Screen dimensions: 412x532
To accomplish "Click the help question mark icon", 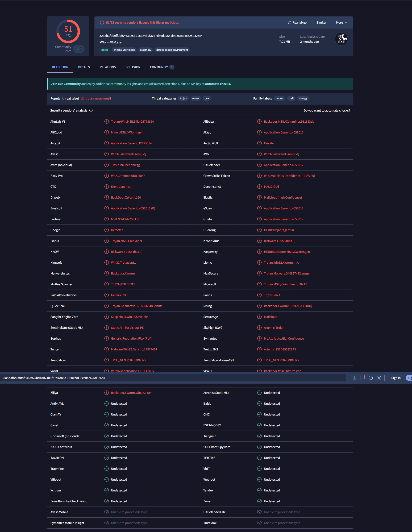I will 371,378.
